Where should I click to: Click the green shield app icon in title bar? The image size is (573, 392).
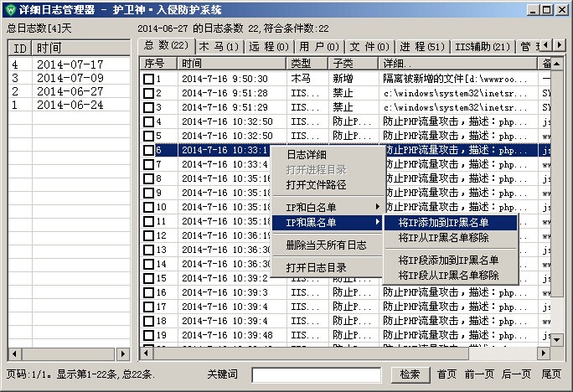click(11, 9)
